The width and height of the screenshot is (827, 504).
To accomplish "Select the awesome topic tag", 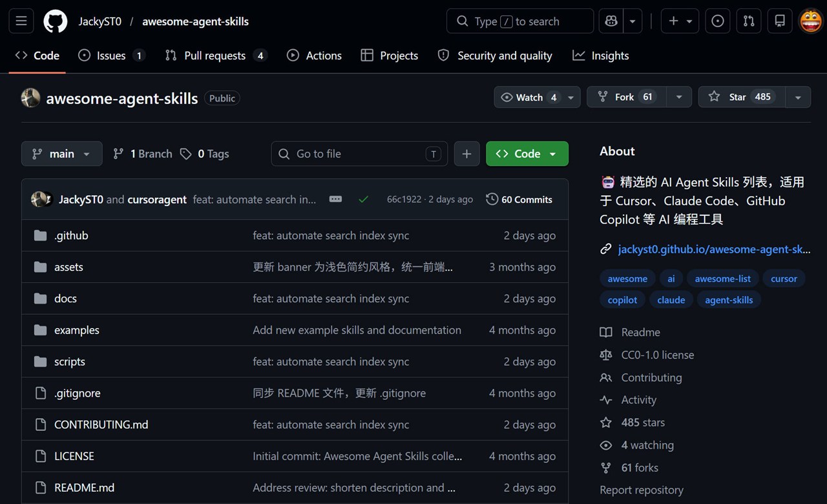I will [627, 279].
